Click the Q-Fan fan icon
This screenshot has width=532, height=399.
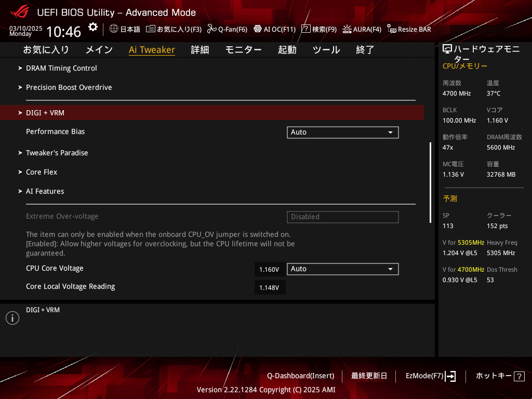(212, 29)
